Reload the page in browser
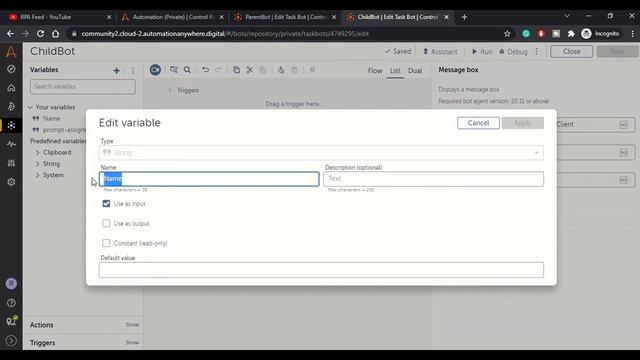 (x=40, y=34)
